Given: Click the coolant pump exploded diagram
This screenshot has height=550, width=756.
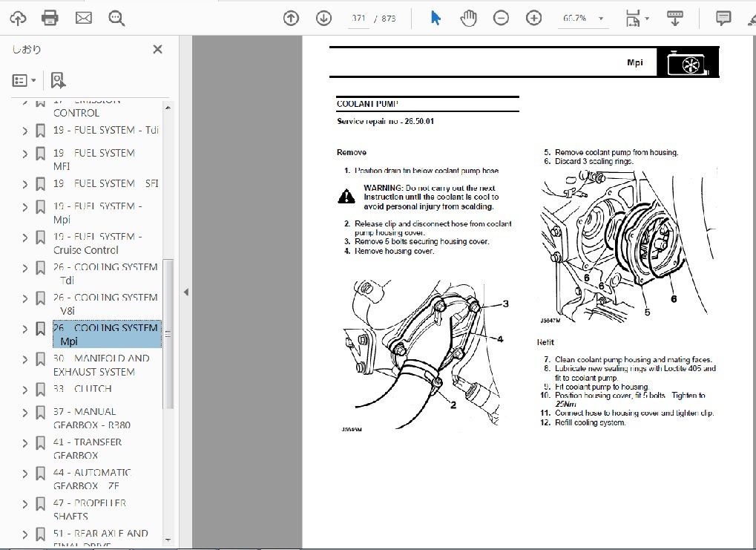Looking at the screenshot, I should tap(627, 246).
